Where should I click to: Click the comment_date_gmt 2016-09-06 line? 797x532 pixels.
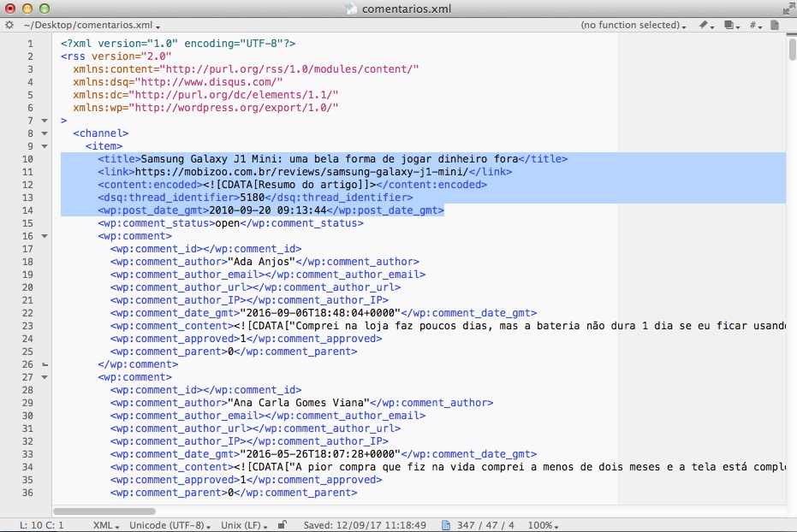[324, 313]
